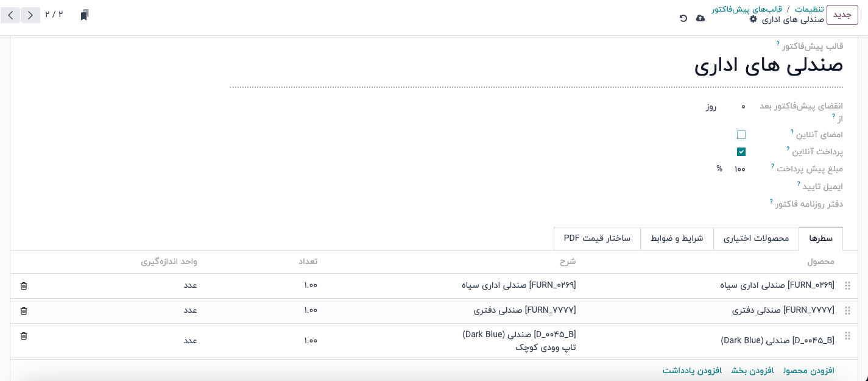The width and height of the screenshot is (868, 381).
Task: Click the add product link
Action: click(x=808, y=371)
